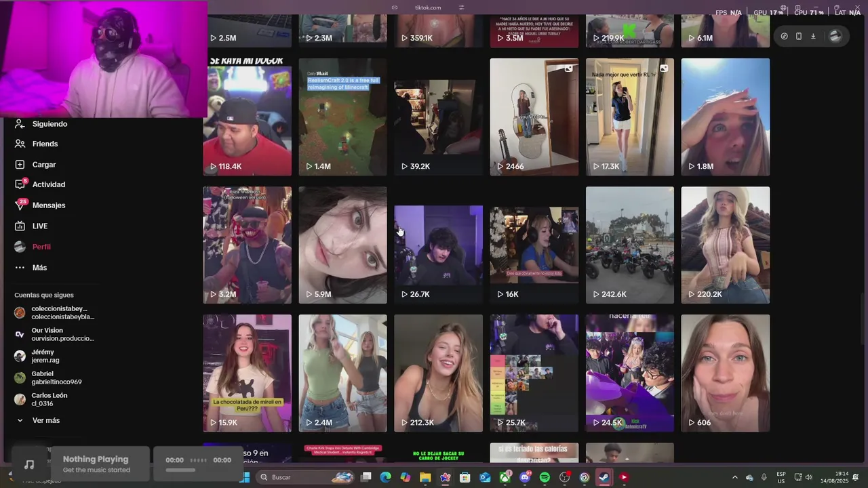Open the Minecraft video with 1.4M views
This screenshot has width=868, height=488.
[343, 117]
